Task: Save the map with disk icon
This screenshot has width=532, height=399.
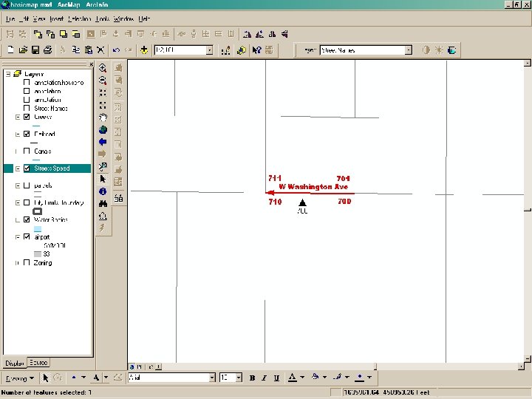Action: [x=35, y=50]
